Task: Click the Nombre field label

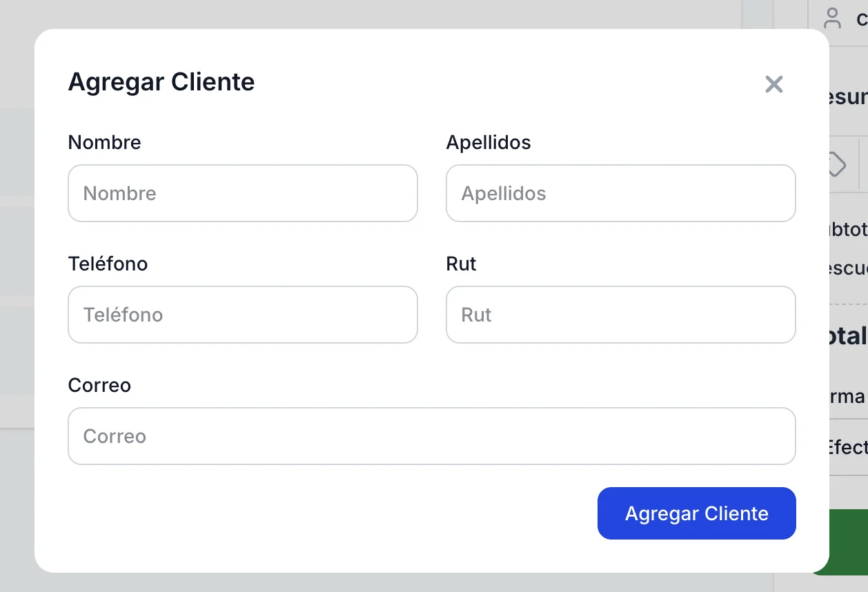Action: click(104, 142)
